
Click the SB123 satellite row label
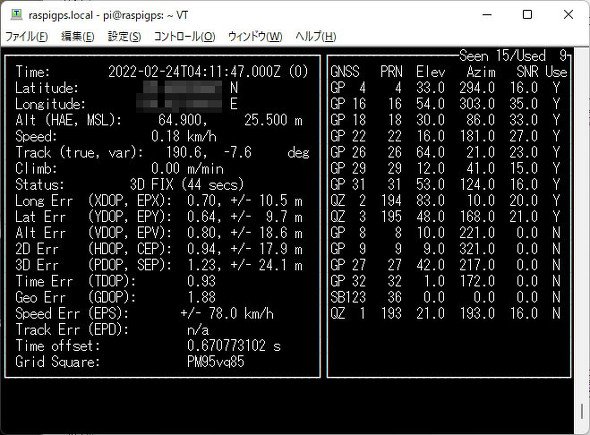point(348,298)
